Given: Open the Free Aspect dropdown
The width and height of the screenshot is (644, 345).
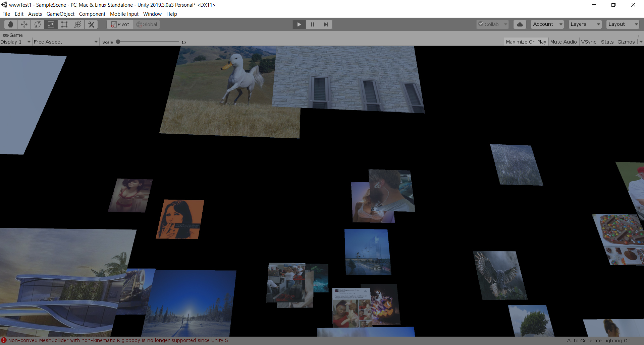Looking at the screenshot, I should pos(65,42).
